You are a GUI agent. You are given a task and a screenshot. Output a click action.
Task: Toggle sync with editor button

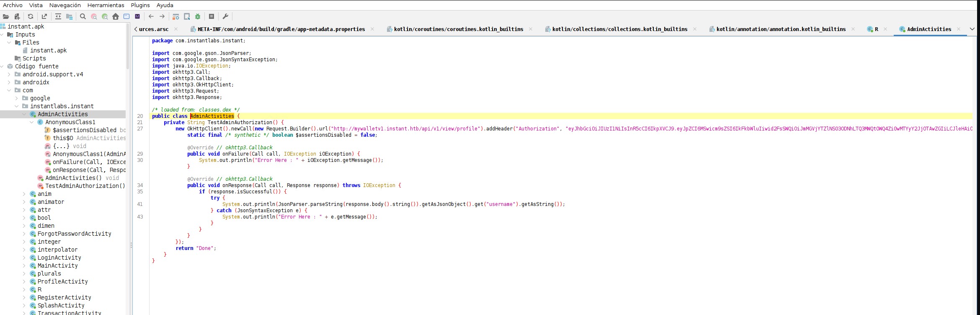58,17
